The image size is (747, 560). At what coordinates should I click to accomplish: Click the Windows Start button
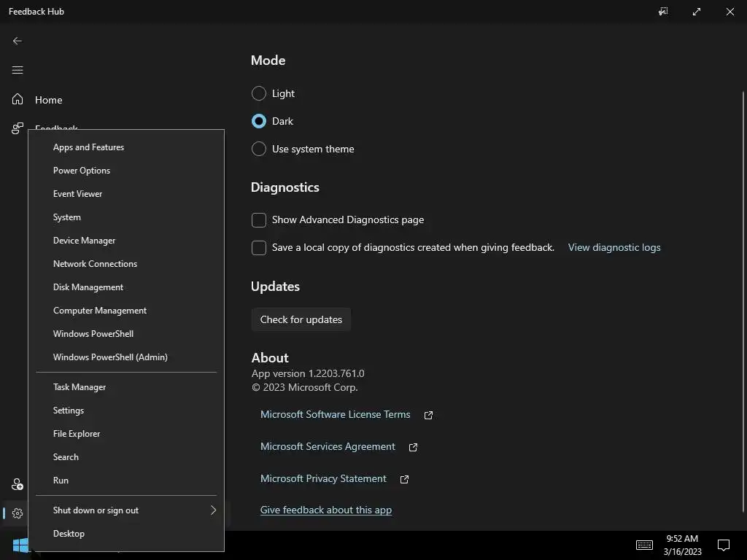(x=20, y=545)
